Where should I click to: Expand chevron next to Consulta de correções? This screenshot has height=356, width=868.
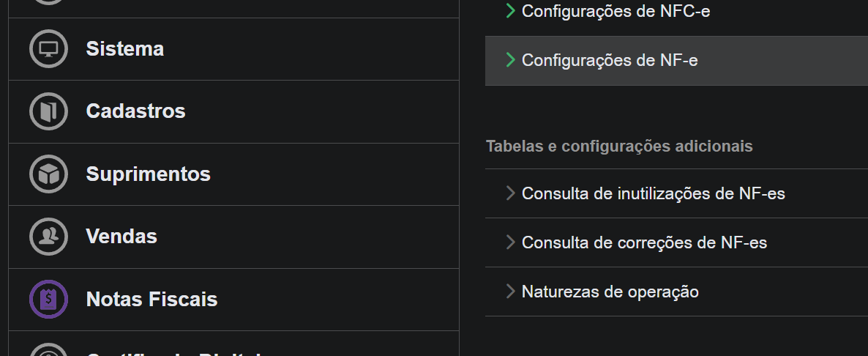(510, 242)
